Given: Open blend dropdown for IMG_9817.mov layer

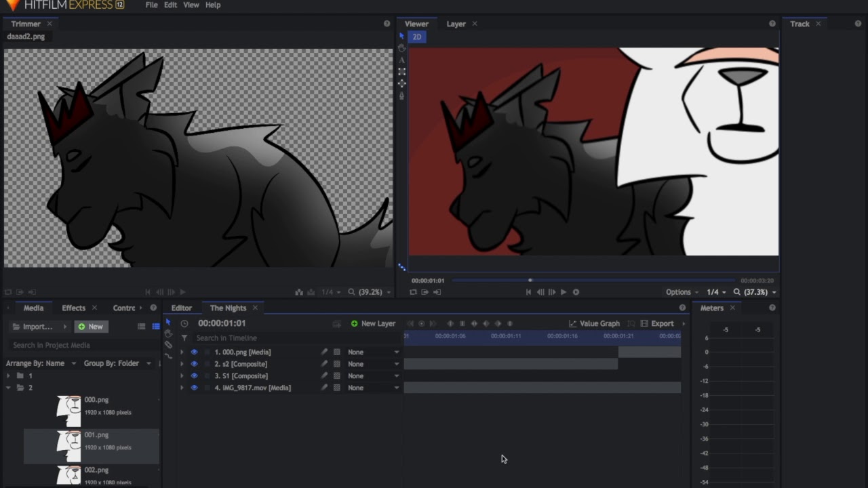Looking at the screenshot, I should click(x=373, y=388).
